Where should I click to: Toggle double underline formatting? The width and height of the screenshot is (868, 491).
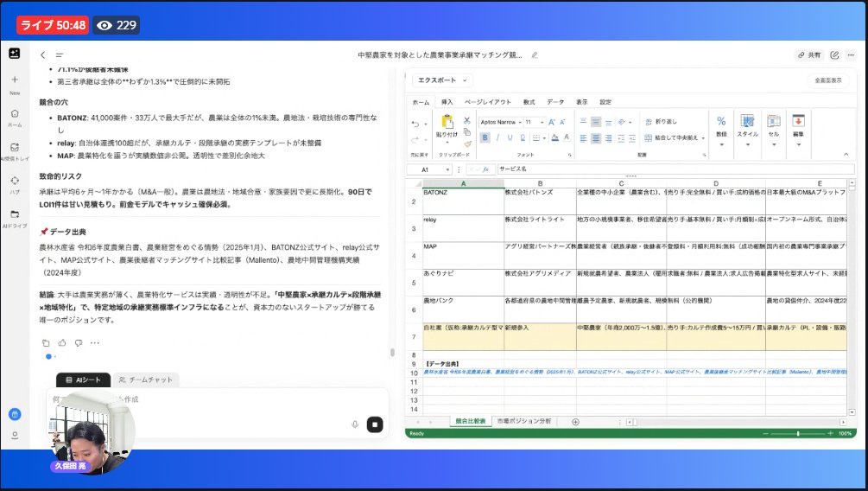point(522,137)
